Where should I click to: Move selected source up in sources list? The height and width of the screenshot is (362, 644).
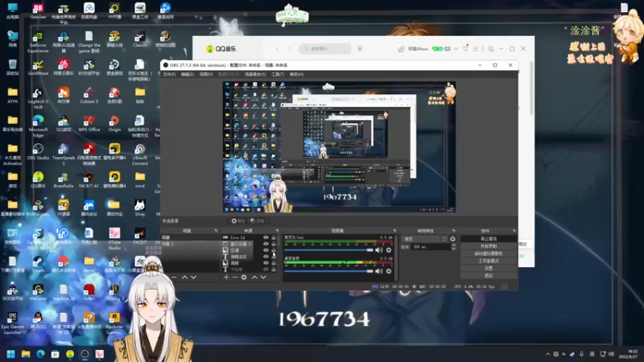pos(254,278)
